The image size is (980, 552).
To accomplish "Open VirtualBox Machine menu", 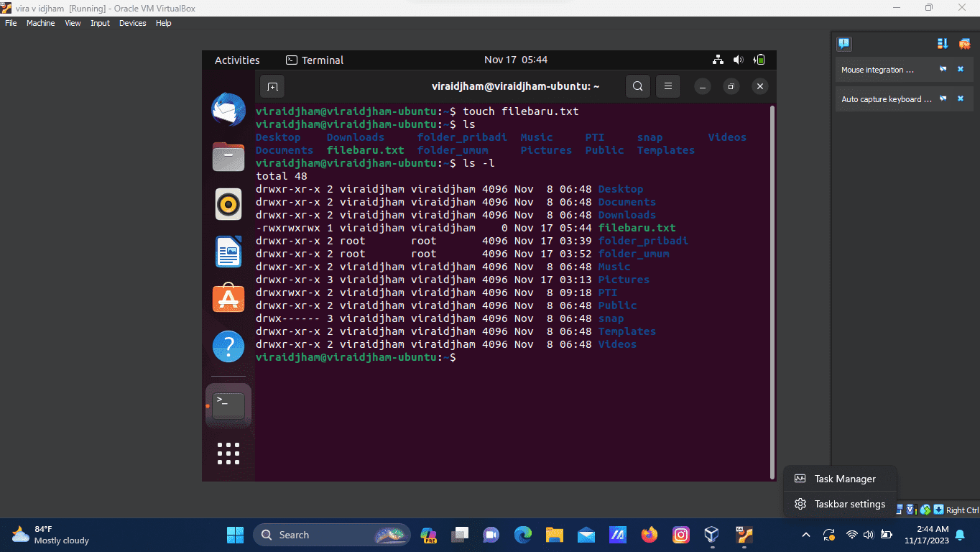I will [41, 23].
